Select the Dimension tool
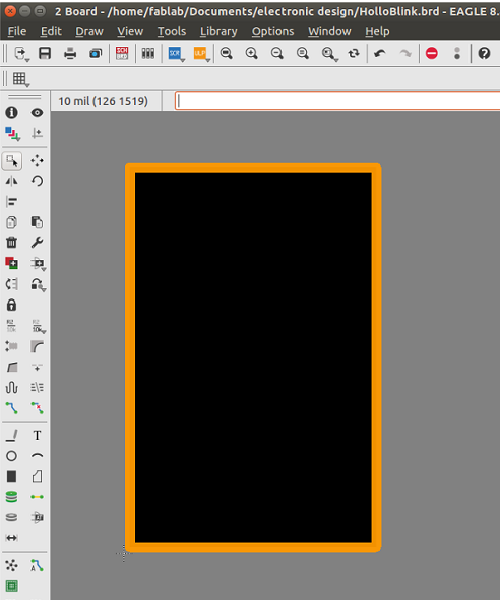Screen dimensions: 500x600 point(11,538)
